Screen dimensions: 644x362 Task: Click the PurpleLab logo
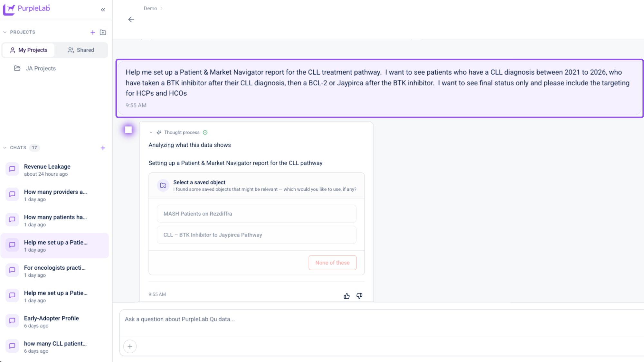click(x=27, y=9)
